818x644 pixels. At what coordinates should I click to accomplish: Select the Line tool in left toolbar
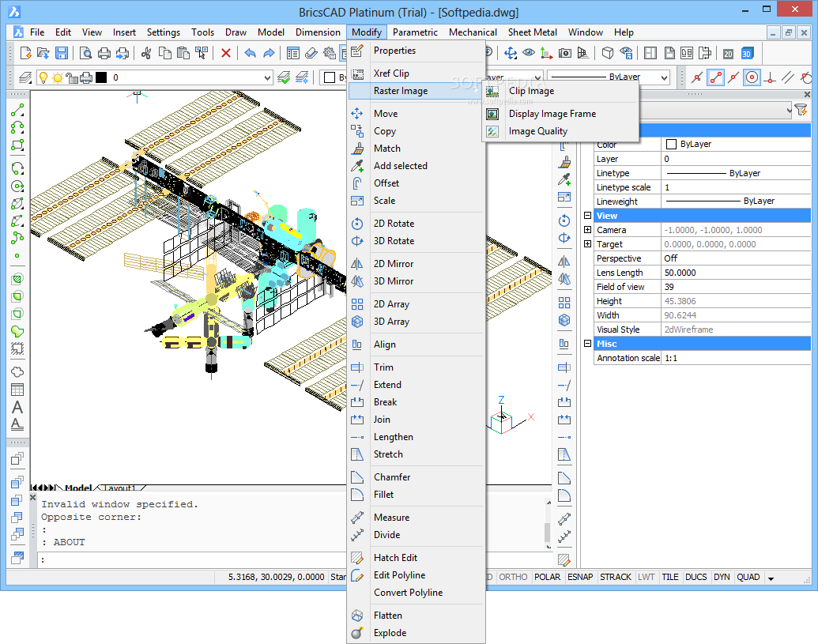pyautogui.click(x=17, y=110)
